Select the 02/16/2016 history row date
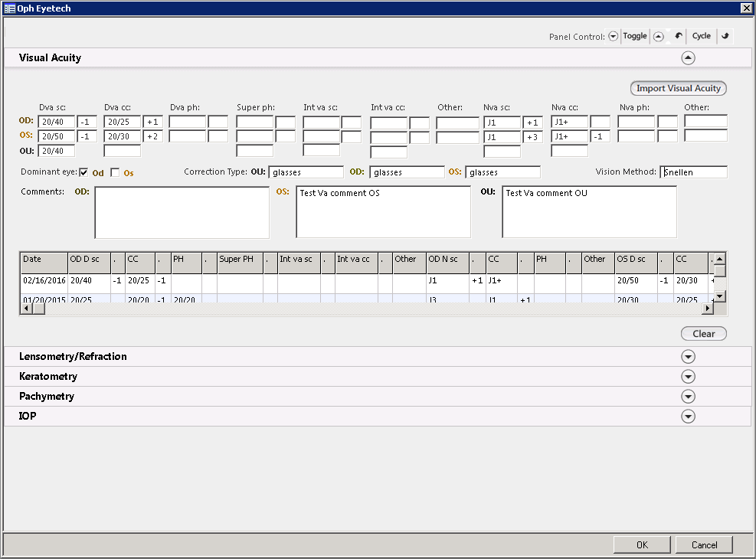Image resolution: width=756 pixels, height=559 pixels. tap(44, 280)
